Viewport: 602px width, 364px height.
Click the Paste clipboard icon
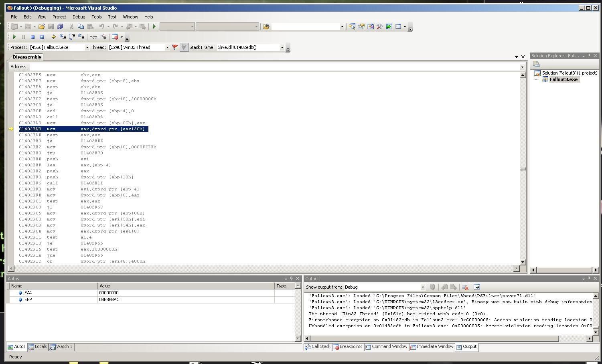[x=90, y=26]
